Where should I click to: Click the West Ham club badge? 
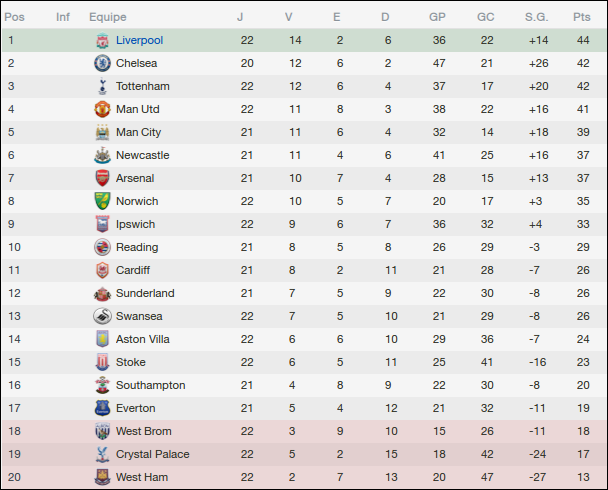click(x=101, y=477)
